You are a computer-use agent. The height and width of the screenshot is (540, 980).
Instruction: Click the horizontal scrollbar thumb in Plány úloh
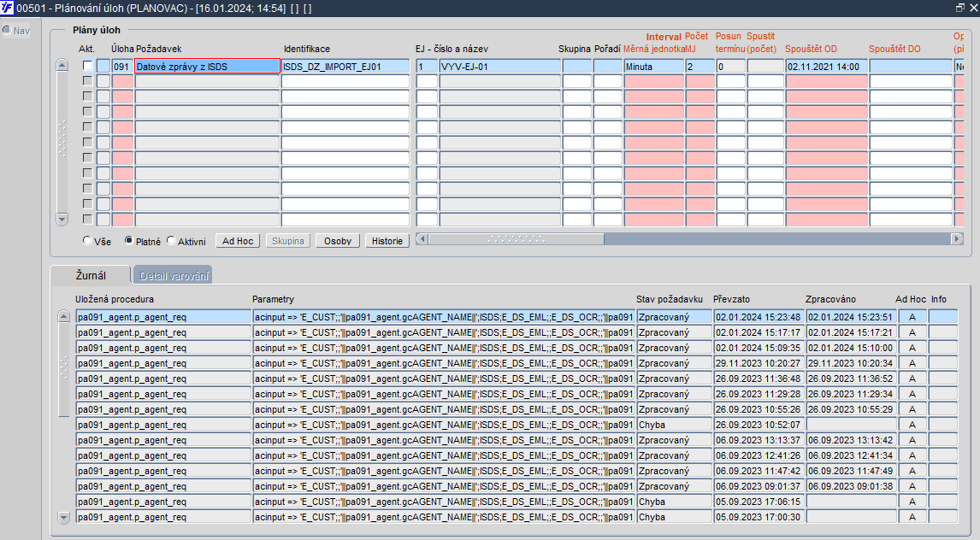coord(517,238)
